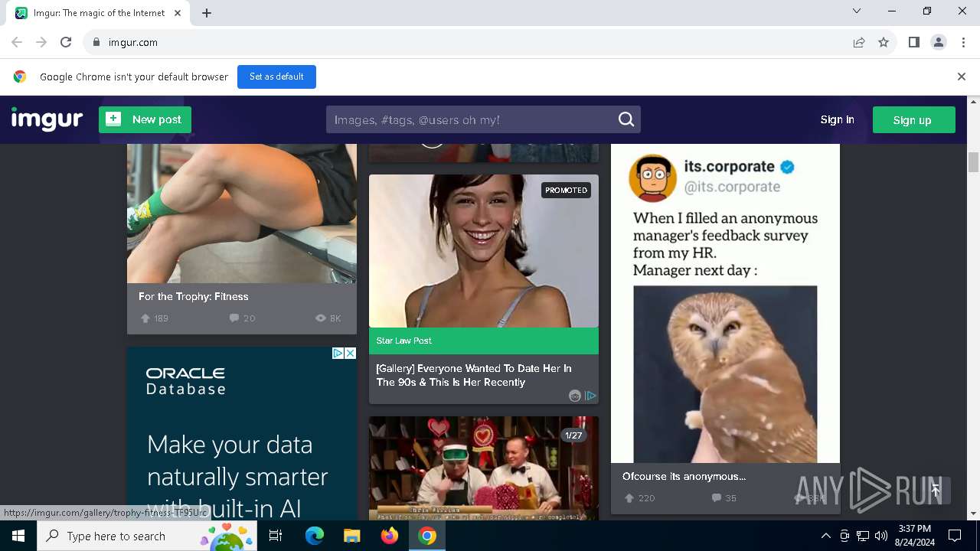This screenshot has height=551, width=980.
Task: Launch Firefox from taskbar
Action: point(390,536)
